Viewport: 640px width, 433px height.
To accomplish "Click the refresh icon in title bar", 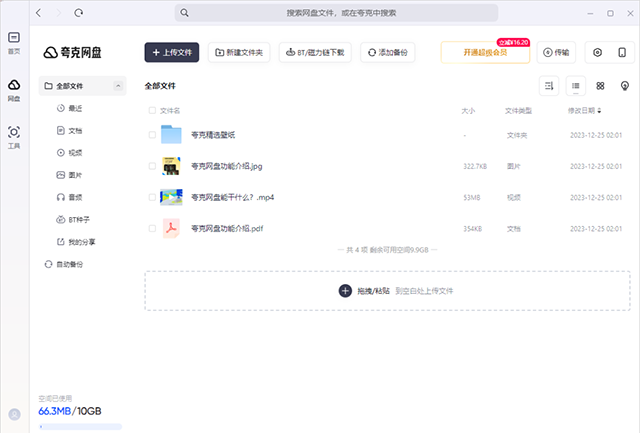I will click(x=79, y=13).
